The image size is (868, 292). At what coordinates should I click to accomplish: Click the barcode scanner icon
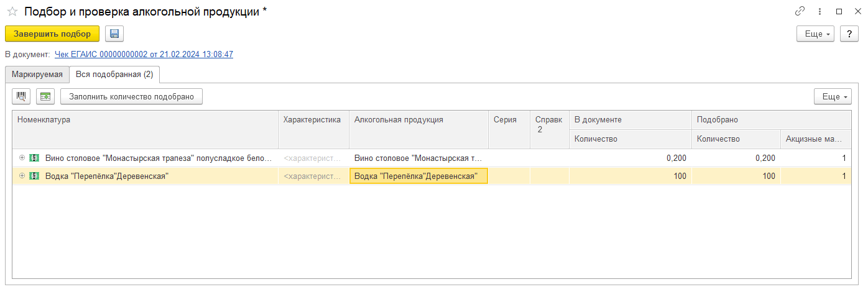coord(22,96)
